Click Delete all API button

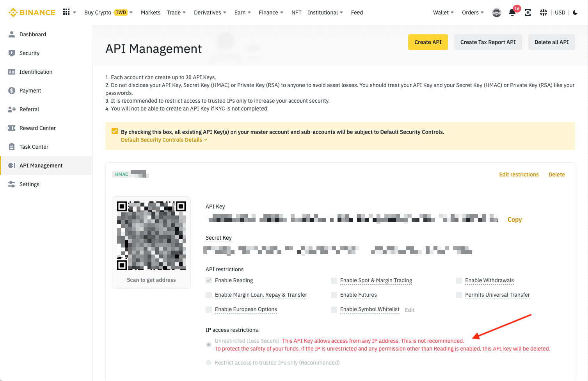click(552, 42)
